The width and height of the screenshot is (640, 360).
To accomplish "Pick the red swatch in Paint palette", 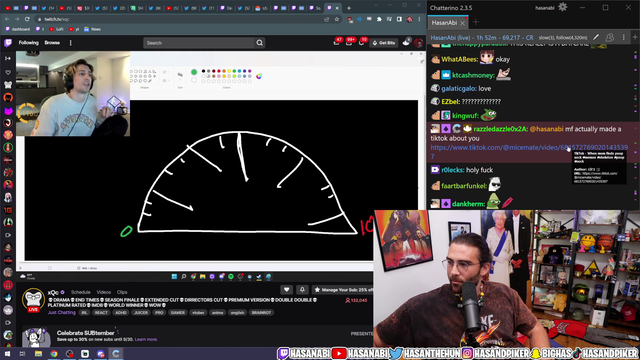I will (x=219, y=71).
